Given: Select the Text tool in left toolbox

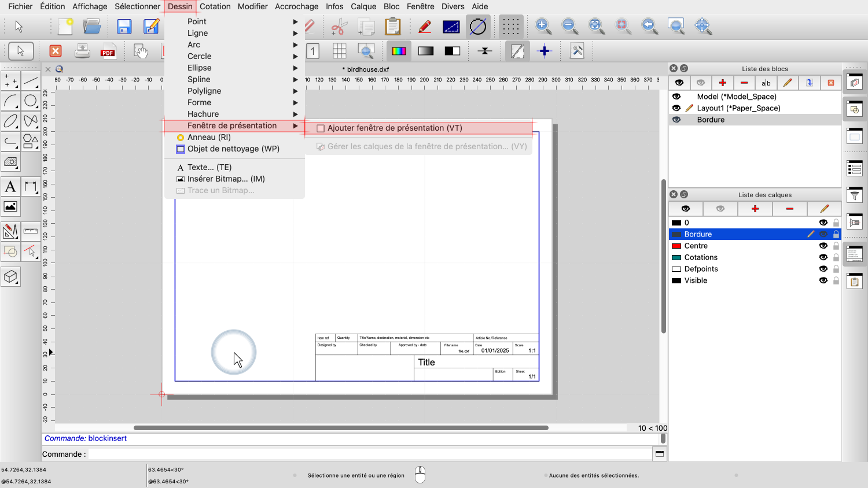Looking at the screenshot, I should click(10, 187).
